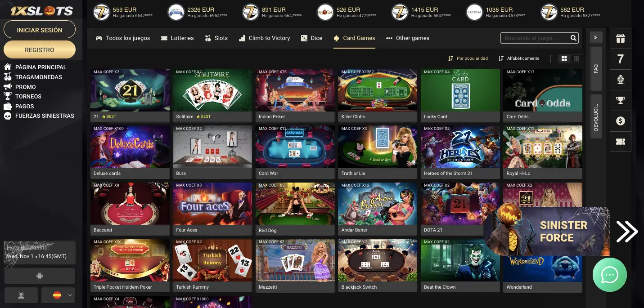644x308 pixels.
Task: Switch to small grid view
Action: [x=576, y=58]
